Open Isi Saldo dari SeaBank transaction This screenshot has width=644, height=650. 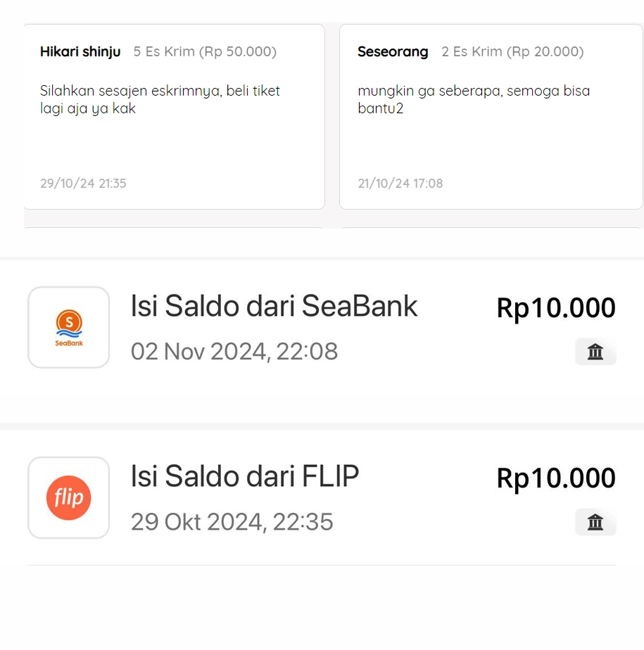[322, 328]
